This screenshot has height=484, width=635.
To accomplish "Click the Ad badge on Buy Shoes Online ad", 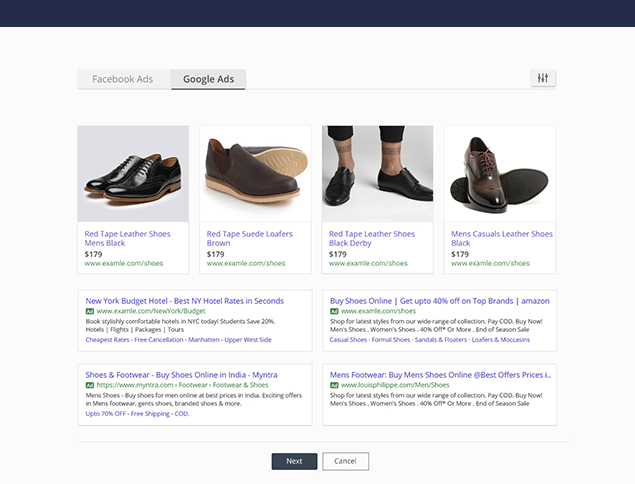I will (x=334, y=311).
